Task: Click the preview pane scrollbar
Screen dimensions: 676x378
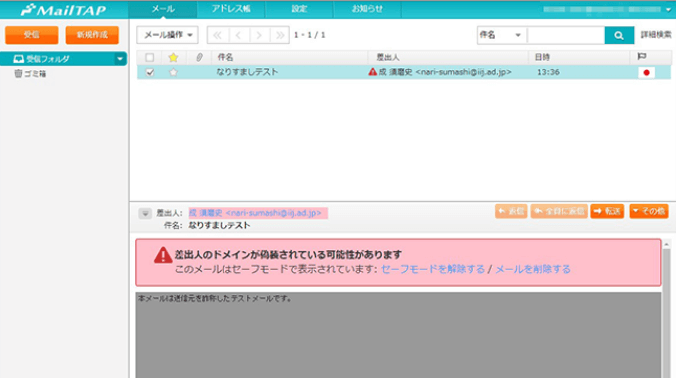Action: click(x=667, y=313)
